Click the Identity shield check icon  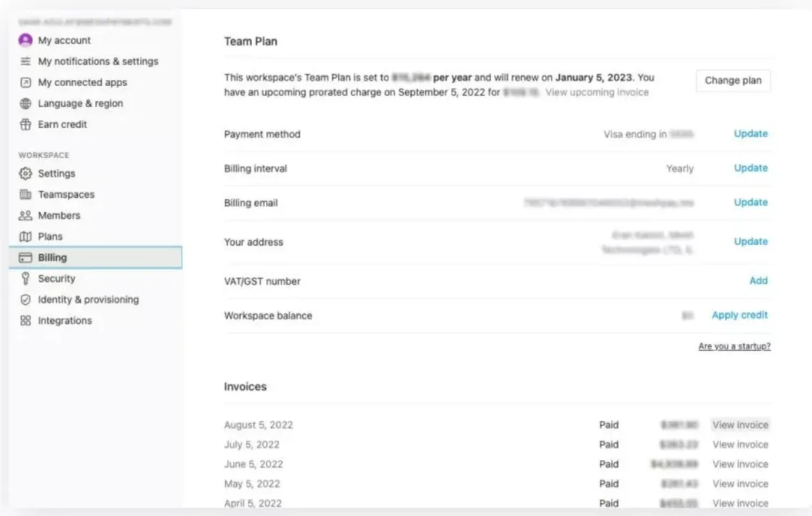(25, 300)
